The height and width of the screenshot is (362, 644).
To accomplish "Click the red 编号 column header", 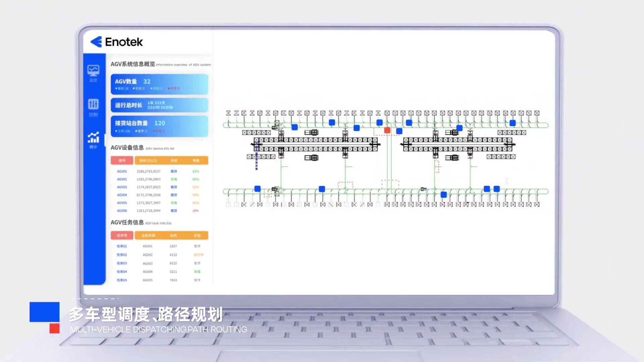I will tap(122, 161).
